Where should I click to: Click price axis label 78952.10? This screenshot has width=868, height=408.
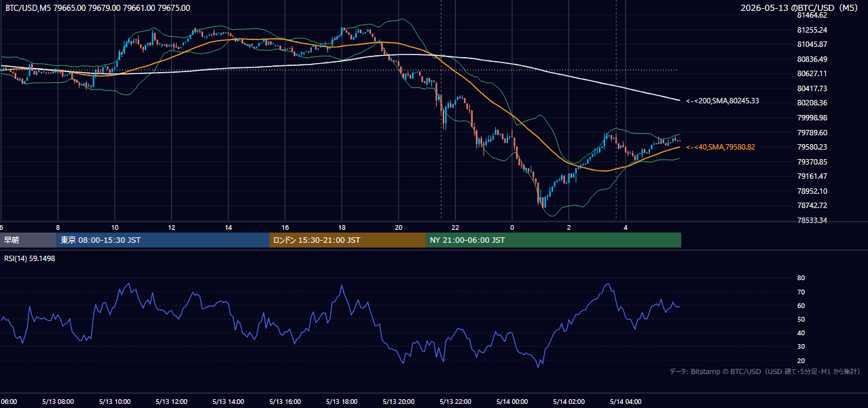(812, 191)
